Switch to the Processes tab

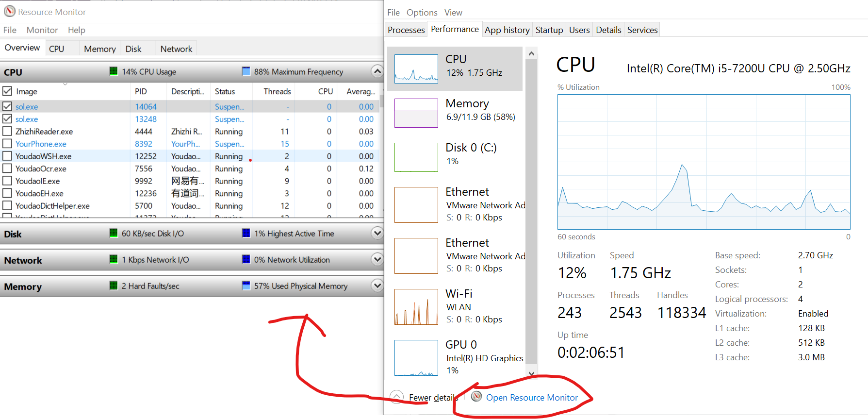(x=406, y=30)
